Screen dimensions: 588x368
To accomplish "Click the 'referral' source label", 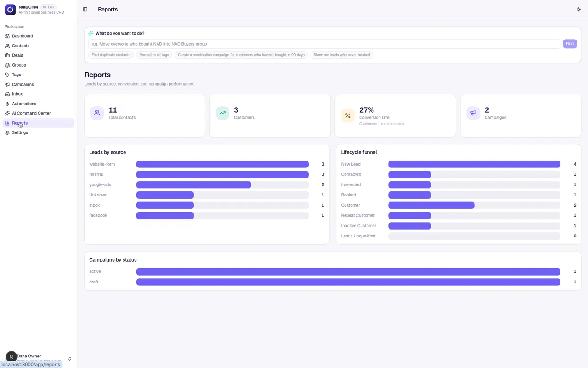I will pyautogui.click(x=96, y=174).
